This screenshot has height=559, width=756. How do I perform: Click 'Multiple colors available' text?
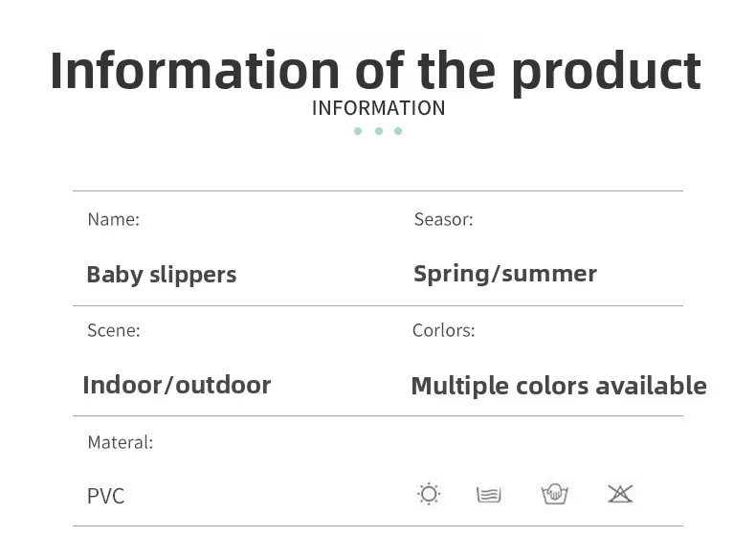click(x=558, y=386)
